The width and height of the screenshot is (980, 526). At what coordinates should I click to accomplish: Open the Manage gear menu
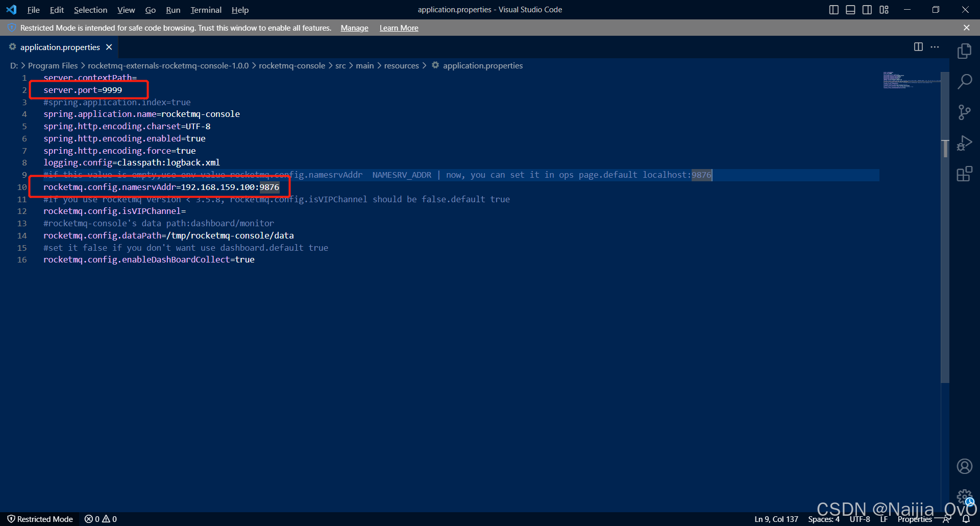tap(964, 496)
